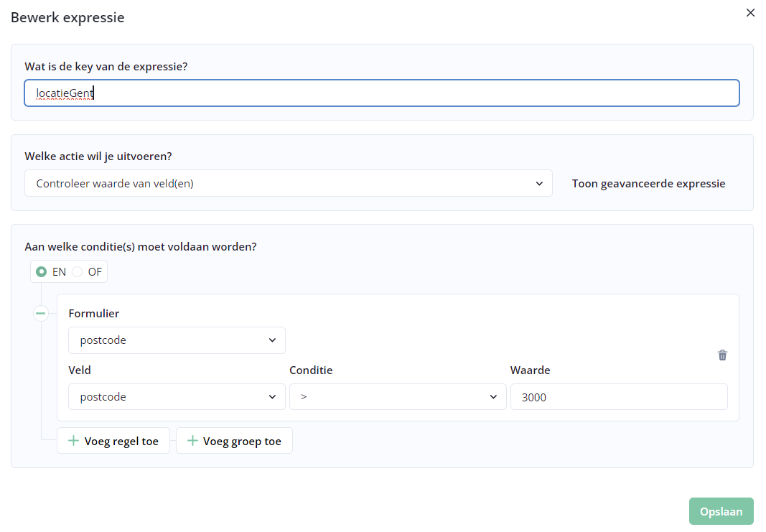Click the Waarde field containing 3000

pos(618,397)
